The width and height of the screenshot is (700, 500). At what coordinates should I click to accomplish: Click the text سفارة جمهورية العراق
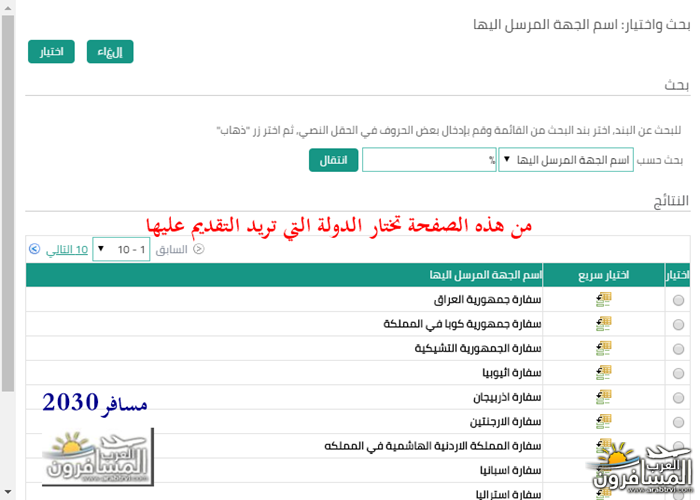(488, 300)
